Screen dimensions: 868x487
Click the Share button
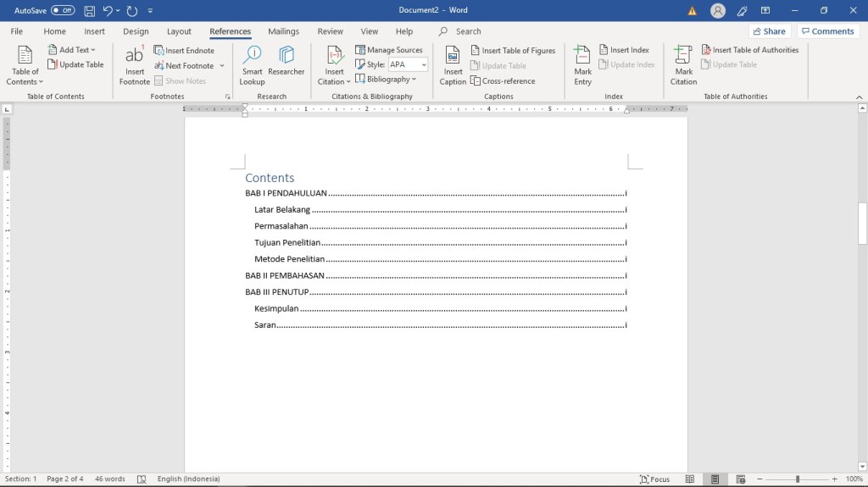pos(769,31)
